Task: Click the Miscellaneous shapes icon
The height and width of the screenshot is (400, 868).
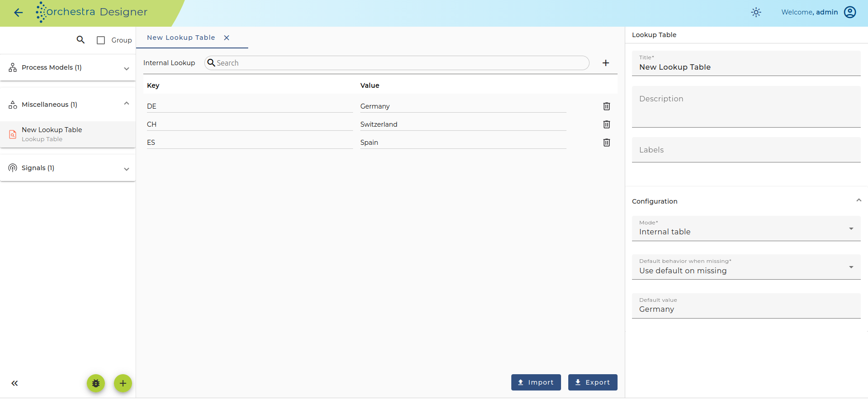Action: [x=13, y=105]
